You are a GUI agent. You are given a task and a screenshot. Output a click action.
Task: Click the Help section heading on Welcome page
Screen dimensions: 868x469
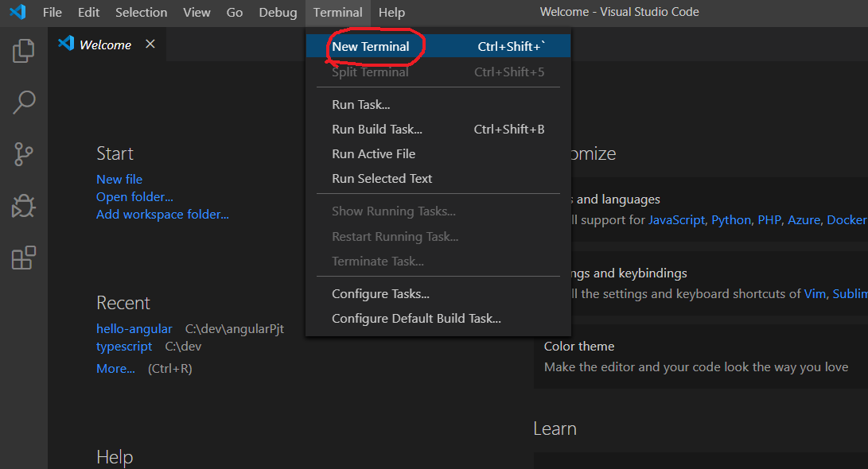[115, 457]
